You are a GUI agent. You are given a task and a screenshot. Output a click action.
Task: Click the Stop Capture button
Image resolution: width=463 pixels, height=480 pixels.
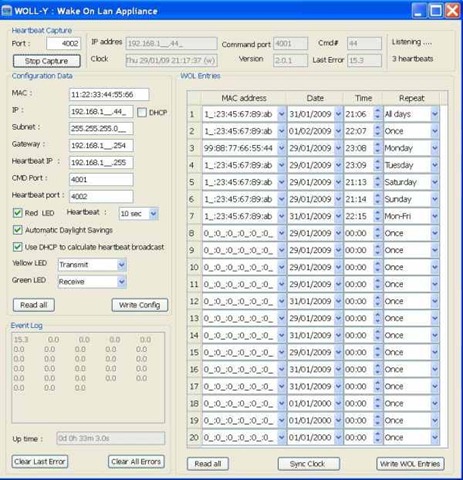coord(47,61)
